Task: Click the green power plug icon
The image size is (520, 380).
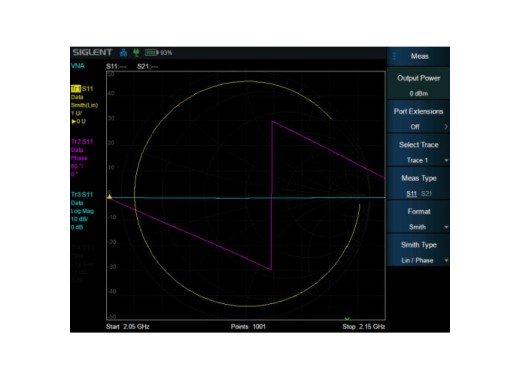Action: pos(136,52)
